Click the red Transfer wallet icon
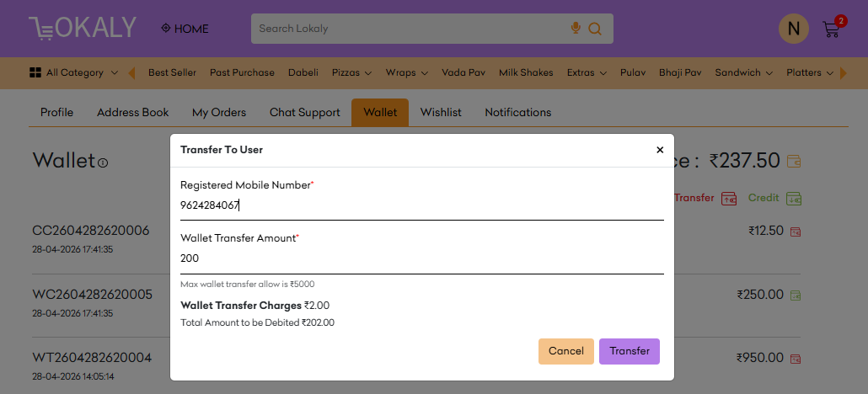 point(728,198)
